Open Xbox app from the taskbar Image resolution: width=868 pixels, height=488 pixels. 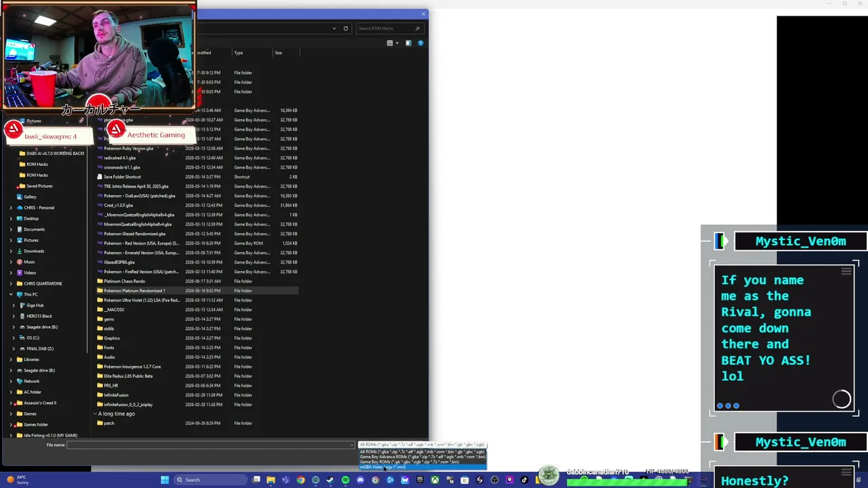(435, 480)
